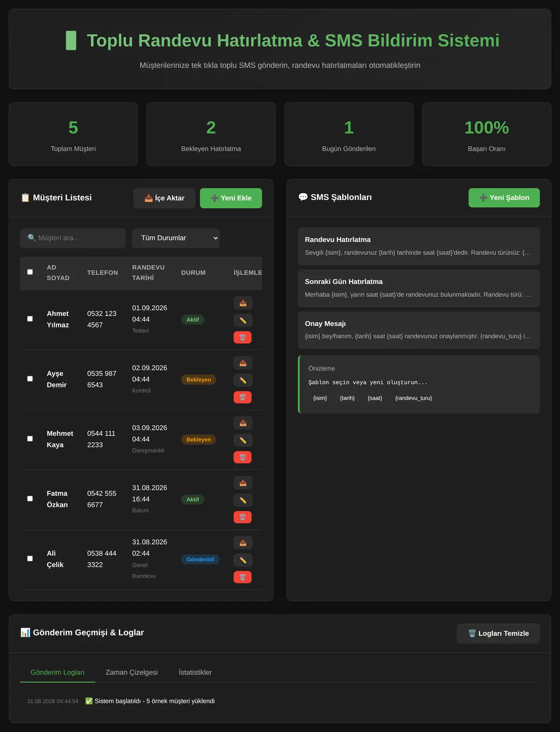Image resolution: width=560 pixels, height=732 pixels.
Task: Click the İçe Aktar import button
Action: 164,198
